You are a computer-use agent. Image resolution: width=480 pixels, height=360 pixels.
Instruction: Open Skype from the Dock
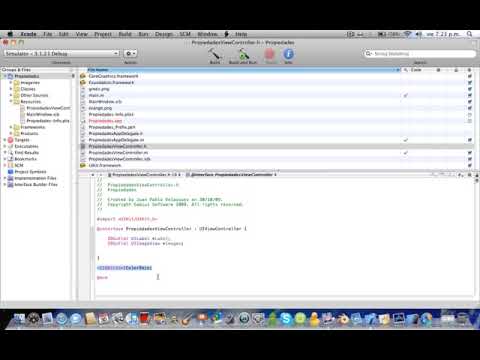tap(286, 319)
